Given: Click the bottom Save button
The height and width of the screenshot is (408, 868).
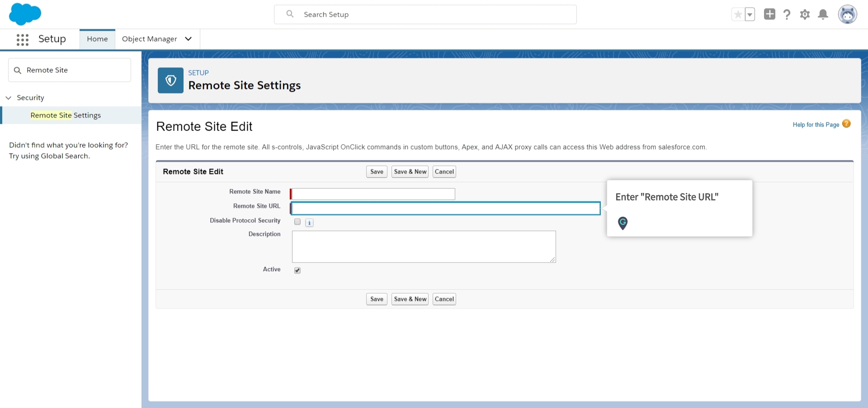Looking at the screenshot, I should (x=377, y=299).
